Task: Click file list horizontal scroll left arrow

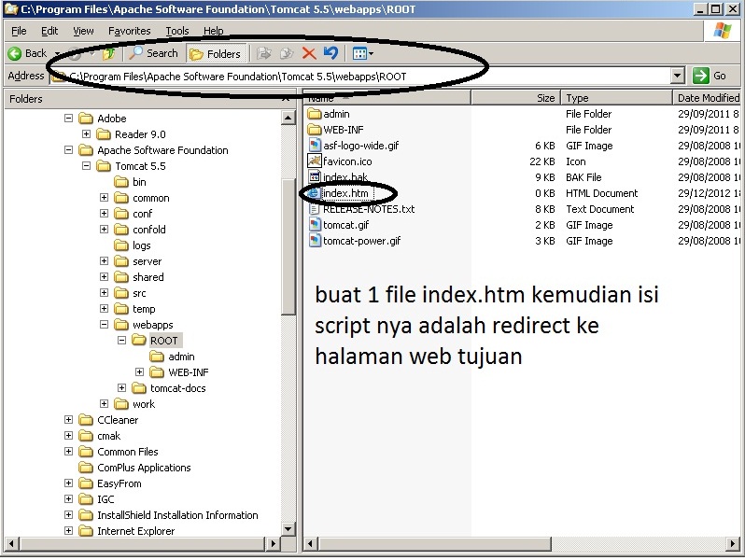Action: tap(310, 543)
